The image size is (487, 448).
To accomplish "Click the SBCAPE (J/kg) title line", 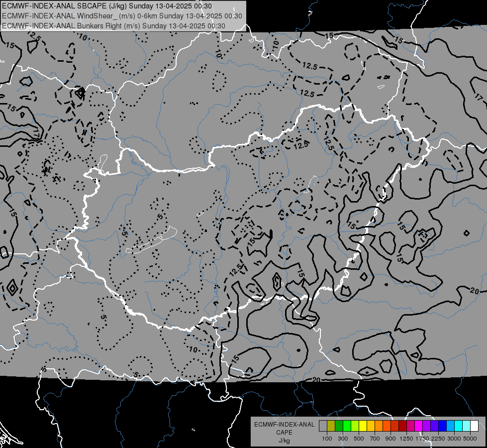I will click(107, 6).
